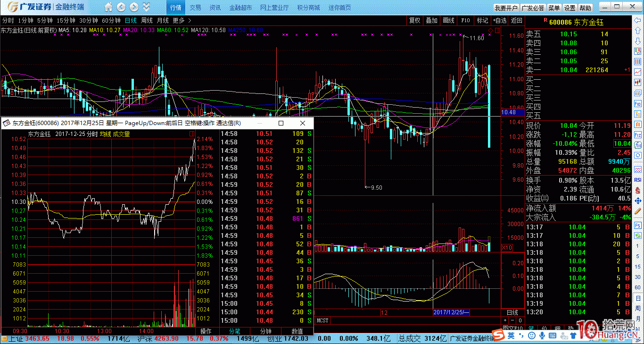The image size is (644, 344).
Task: Click the 卖一 price 10.04 row
Action: click(579, 70)
